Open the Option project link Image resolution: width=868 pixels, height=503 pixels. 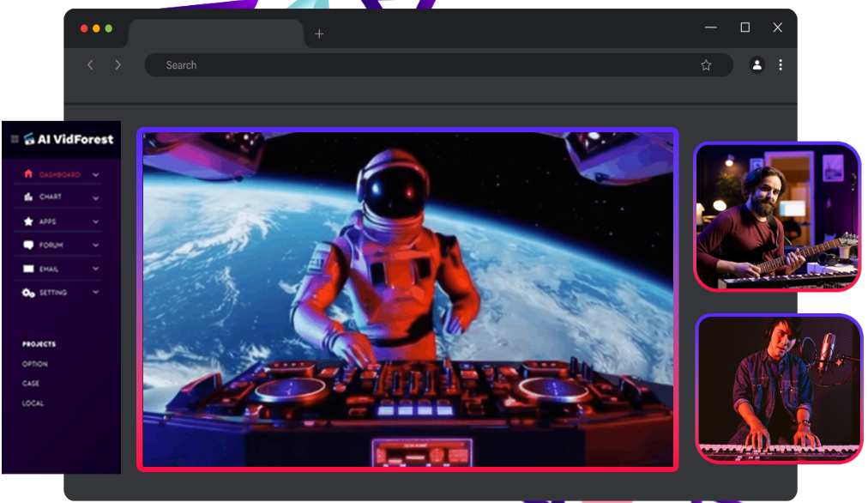click(35, 364)
